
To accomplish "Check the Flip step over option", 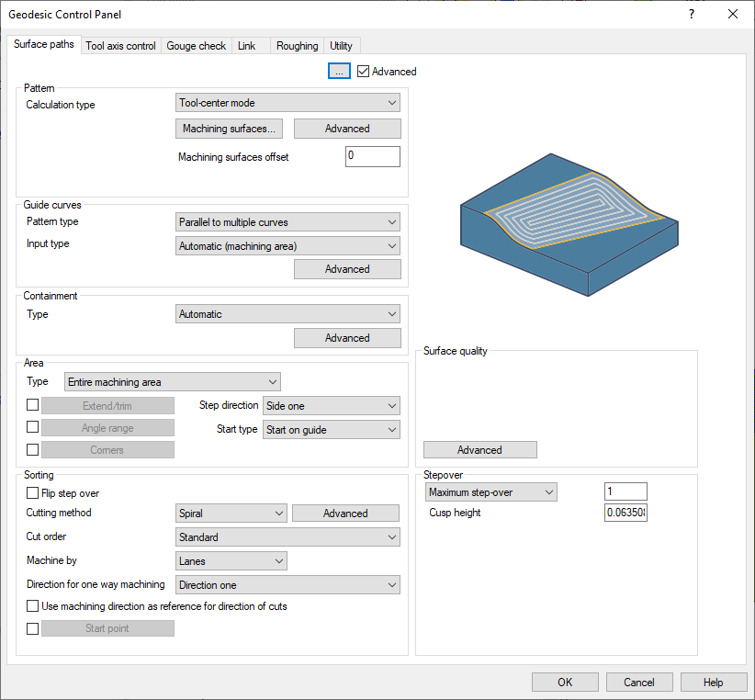I will coord(33,493).
